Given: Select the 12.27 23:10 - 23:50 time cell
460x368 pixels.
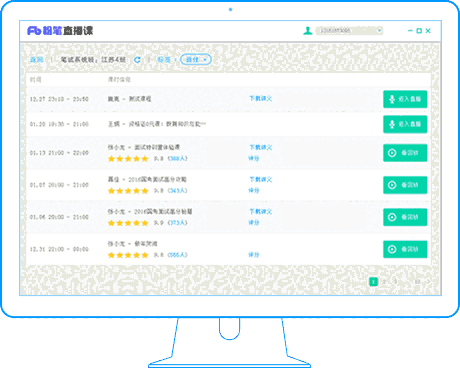Looking at the screenshot, I should click(x=59, y=99).
